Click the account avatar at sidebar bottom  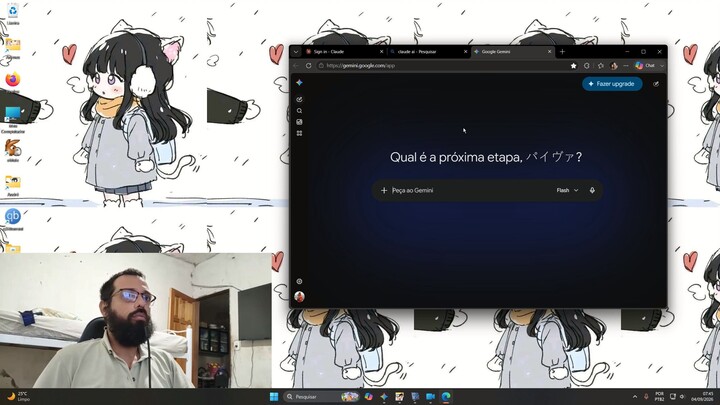point(299,297)
